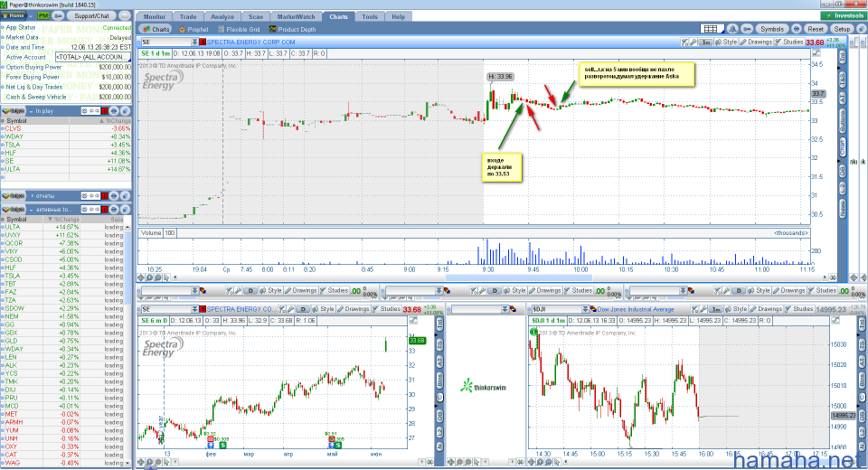Click the Support/Chat button
The height and width of the screenshot is (470, 868).
[92, 16]
